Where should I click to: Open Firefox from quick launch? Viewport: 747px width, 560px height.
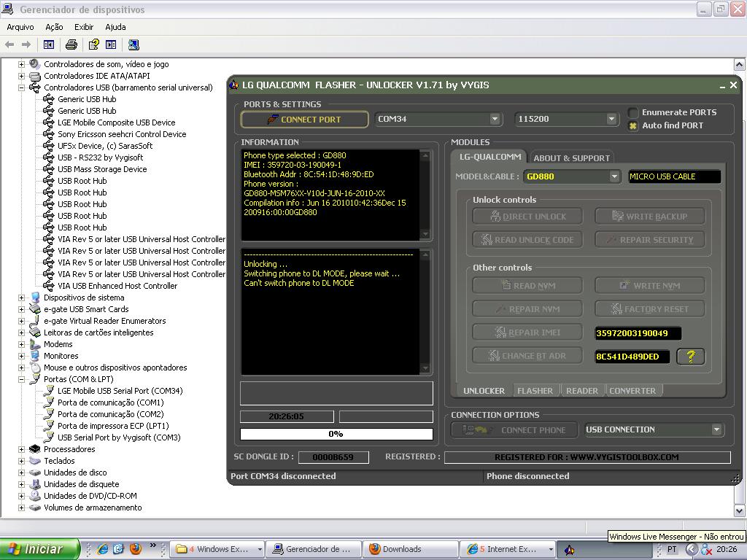(x=136, y=549)
